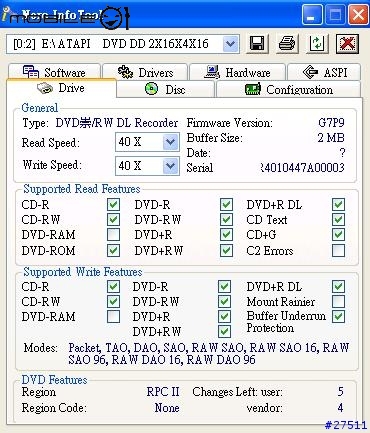Toggle the DVD-RAM read feature checkbox
Image resolution: width=370 pixels, height=433 pixels.
[x=113, y=235]
